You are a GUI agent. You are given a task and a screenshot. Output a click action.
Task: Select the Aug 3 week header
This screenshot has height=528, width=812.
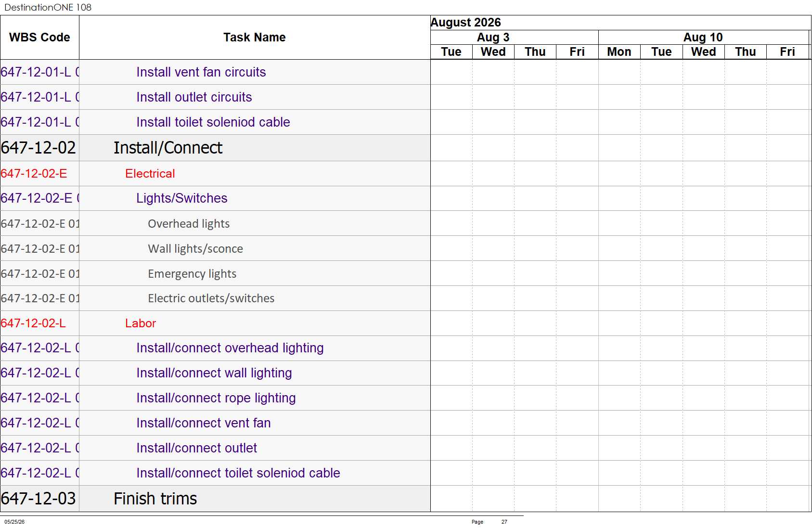pos(493,37)
